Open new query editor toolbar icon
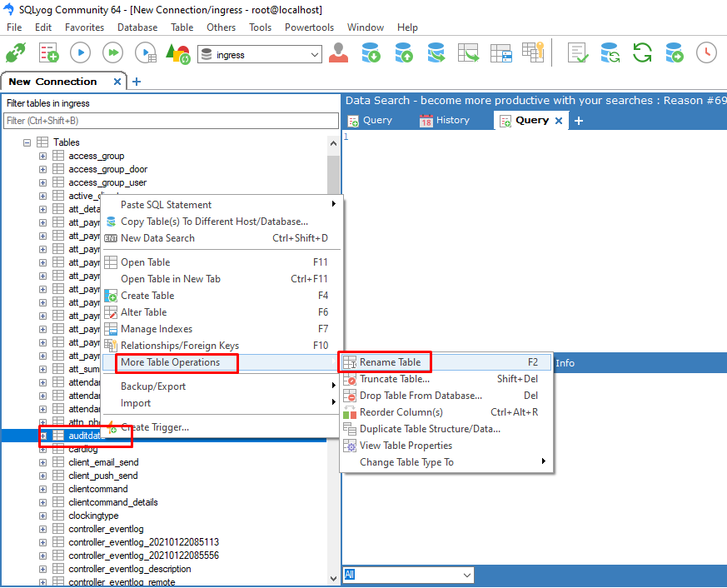The image size is (727, 588). coord(48,52)
